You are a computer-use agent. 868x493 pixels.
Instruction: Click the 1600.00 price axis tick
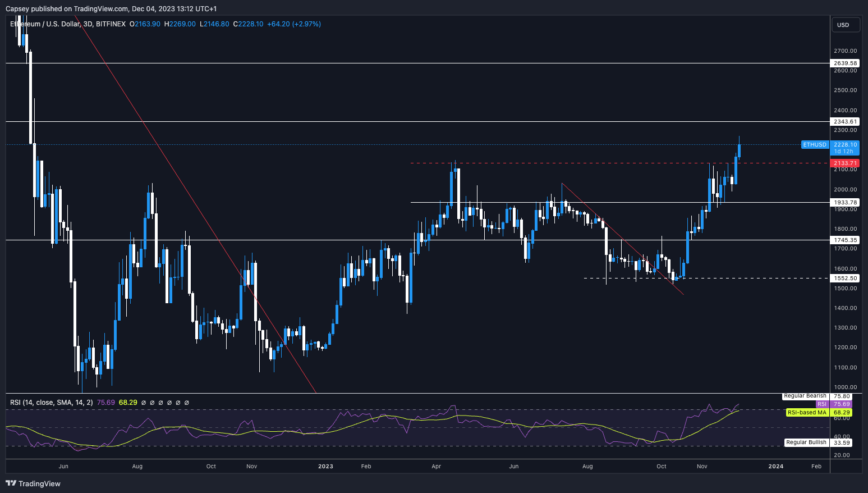click(x=845, y=268)
